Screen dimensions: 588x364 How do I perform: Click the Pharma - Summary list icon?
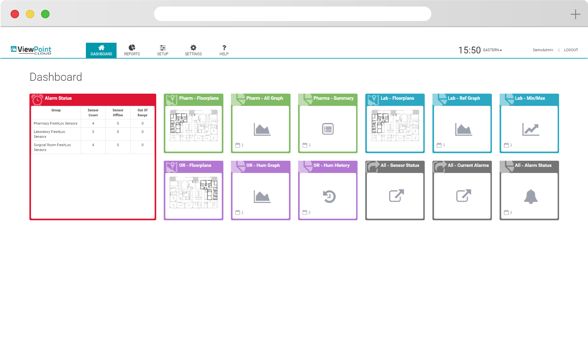click(328, 129)
